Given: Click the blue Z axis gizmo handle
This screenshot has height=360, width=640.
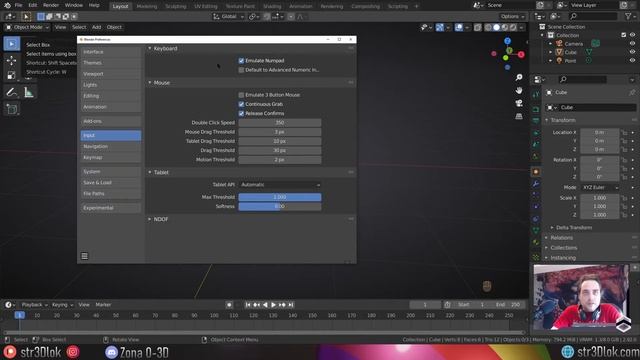Looking at the screenshot, I should (507, 41).
